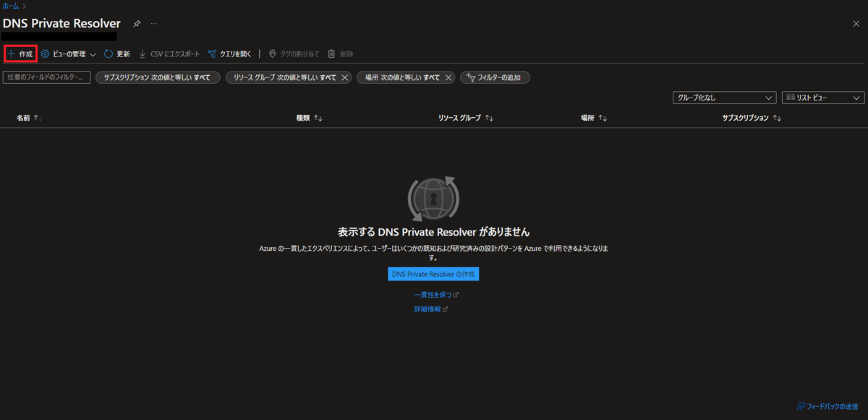868x420 pixels.
Task: Go to ホーム breadcrumb link
Action: click(11, 6)
